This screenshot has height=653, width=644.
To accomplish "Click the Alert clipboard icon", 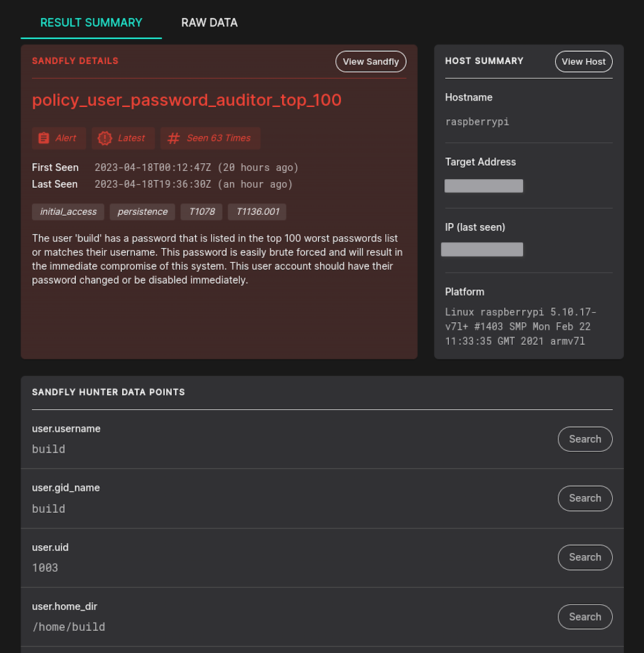I will pos(45,138).
